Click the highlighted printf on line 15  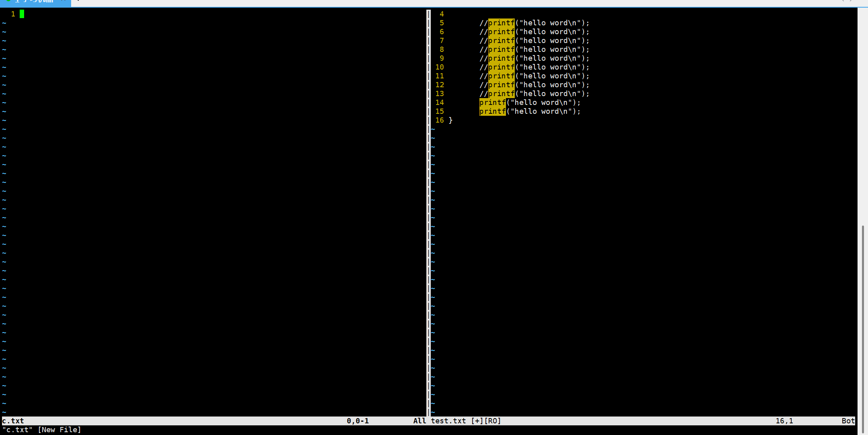coord(492,111)
